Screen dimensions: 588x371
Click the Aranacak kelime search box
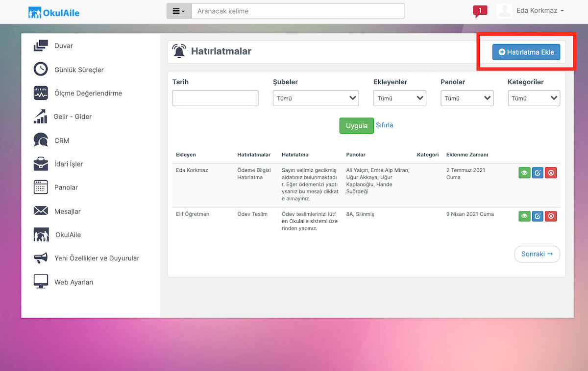(298, 11)
